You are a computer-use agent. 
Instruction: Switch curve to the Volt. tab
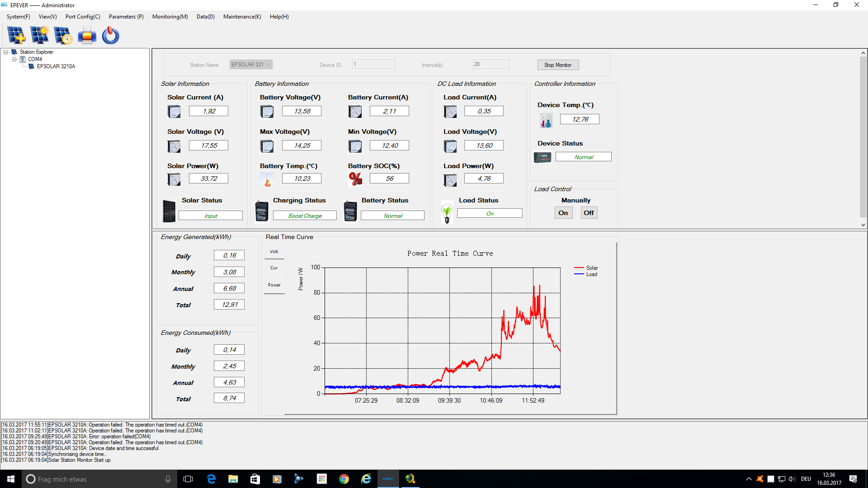pos(274,252)
